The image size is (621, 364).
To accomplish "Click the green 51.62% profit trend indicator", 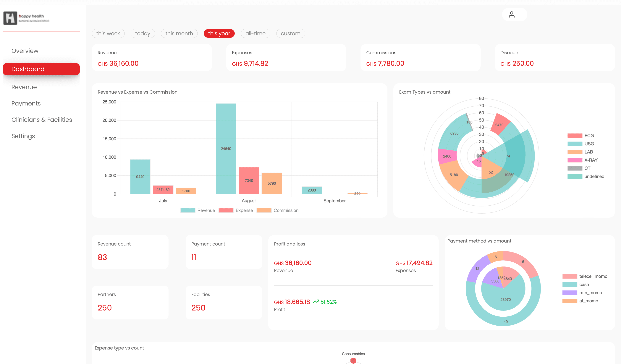I will pyautogui.click(x=325, y=302).
